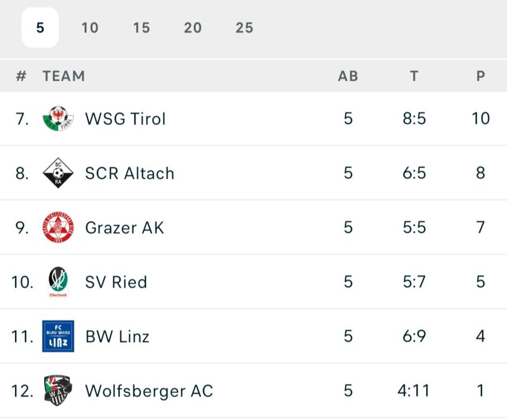Screen dimensions: 507x420
Task: Open the Wolfsberger AC team page
Action: click(149, 390)
